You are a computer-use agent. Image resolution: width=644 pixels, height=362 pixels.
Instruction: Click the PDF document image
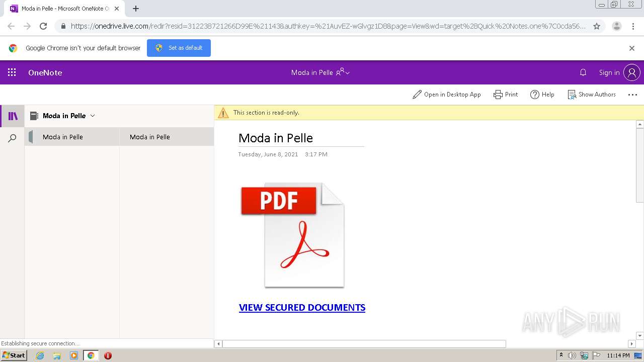(x=292, y=235)
